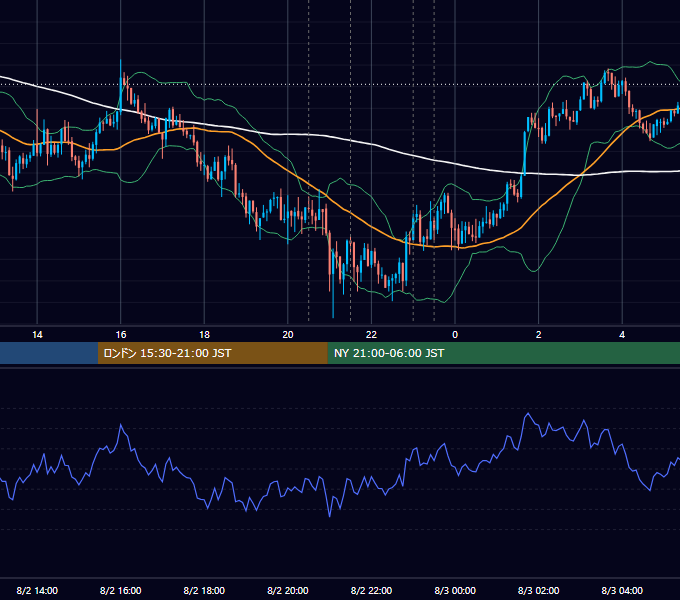Click the 8/3 04:00 time label
The image size is (680, 600).
(622, 590)
